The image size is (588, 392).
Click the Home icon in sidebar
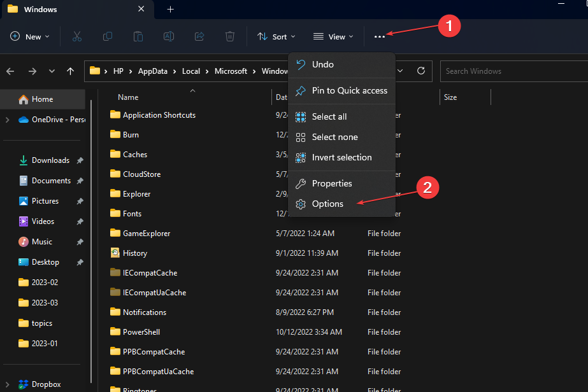click(23, 99)
